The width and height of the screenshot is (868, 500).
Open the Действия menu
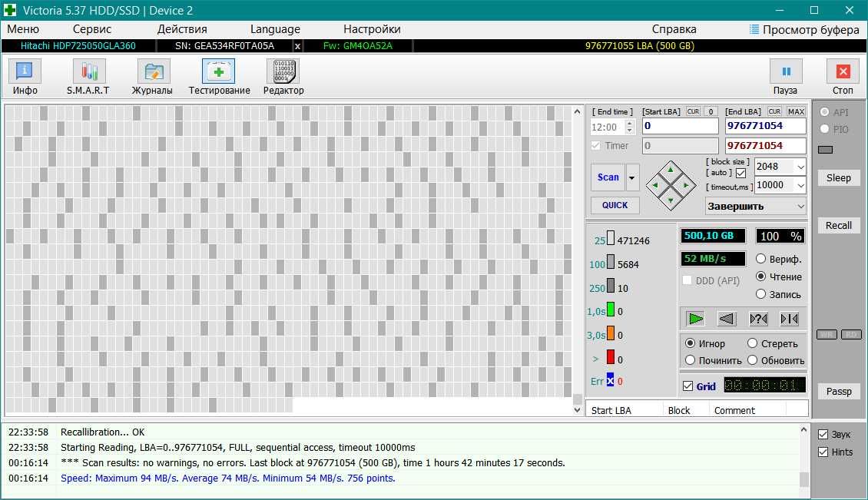(182, 29)
